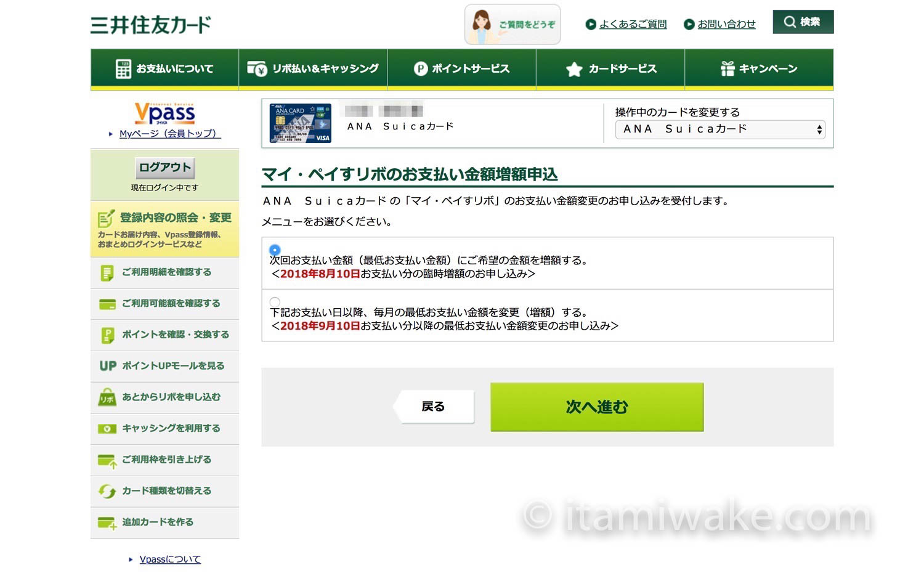
Task: Open the ご質問をどうぞ assistant banner
Action: click(513, 25)
